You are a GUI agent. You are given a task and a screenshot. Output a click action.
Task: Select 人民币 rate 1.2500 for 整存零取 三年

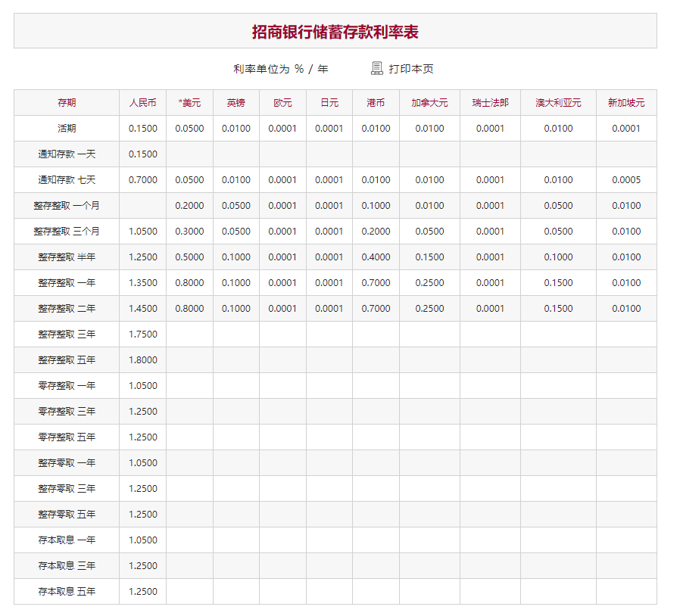click(142, 489)
